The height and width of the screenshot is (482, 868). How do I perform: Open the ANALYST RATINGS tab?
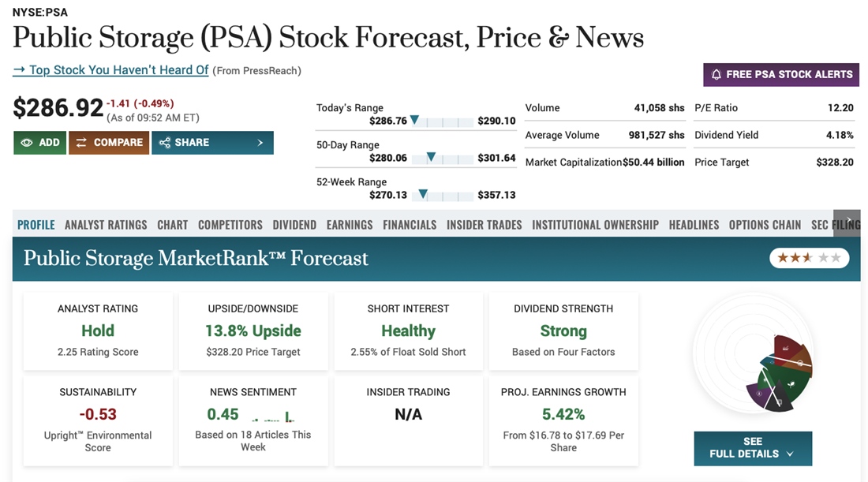click(106, 225)
